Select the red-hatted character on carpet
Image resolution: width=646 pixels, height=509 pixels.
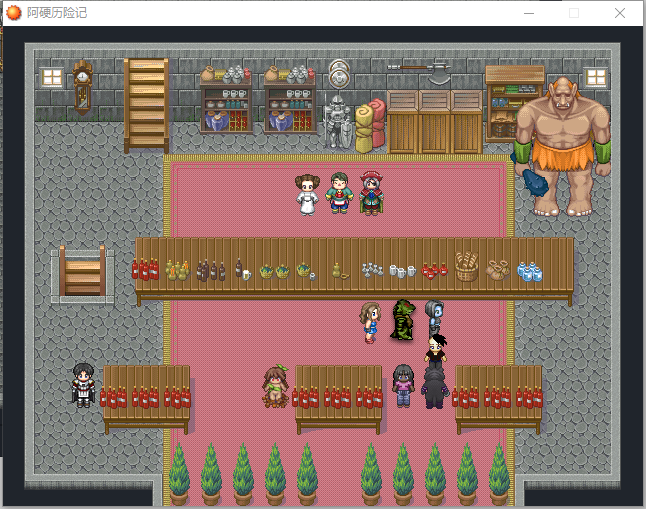pyautogui.click(x=371, y=193)
